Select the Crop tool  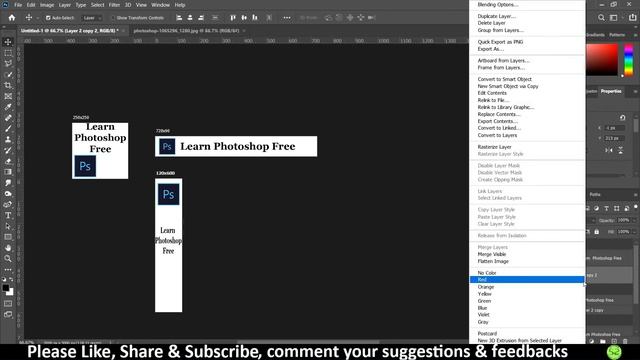click(x=8, y=85)
